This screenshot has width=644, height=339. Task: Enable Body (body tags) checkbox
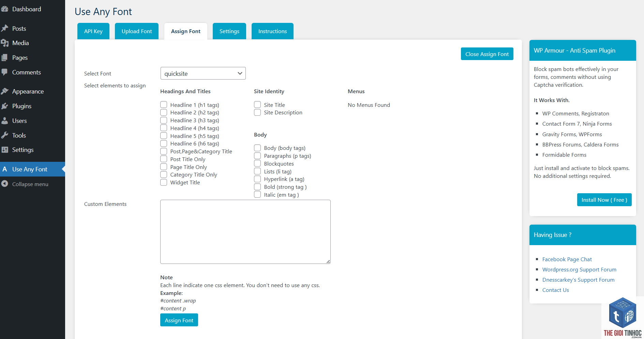point(257,148)
